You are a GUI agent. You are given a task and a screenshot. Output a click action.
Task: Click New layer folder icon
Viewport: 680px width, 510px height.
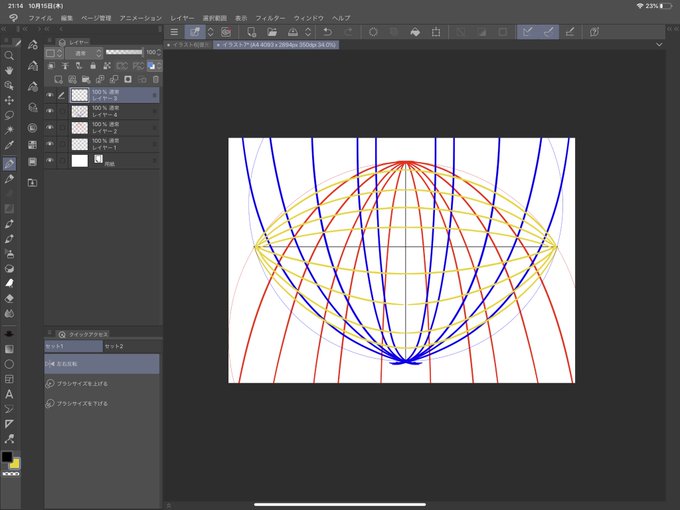(86, 79)
